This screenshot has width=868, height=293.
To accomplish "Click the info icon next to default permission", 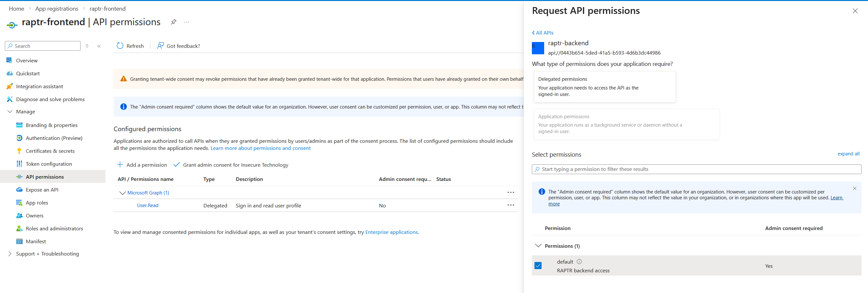I will [x=579, y=262].
